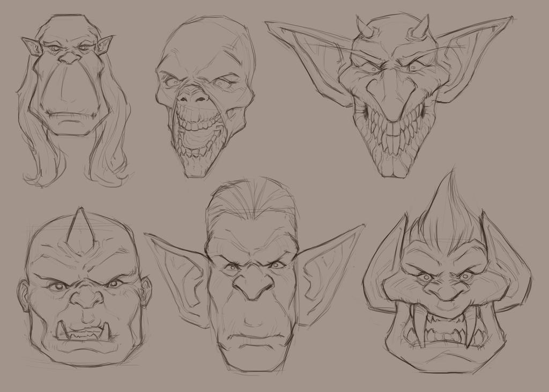Select the slicked-hair elf-eared frowning head
The width and height of the screenshot is (549, 392).
point(255,276)
